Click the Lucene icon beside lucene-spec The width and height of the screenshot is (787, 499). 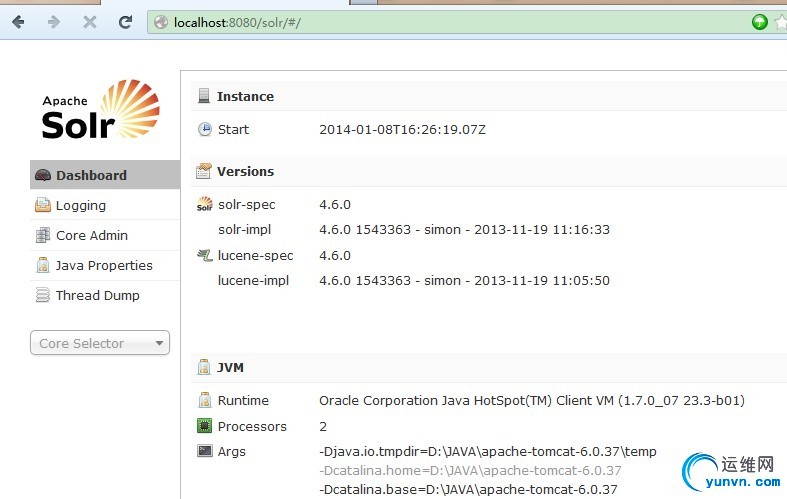(205, 255)
